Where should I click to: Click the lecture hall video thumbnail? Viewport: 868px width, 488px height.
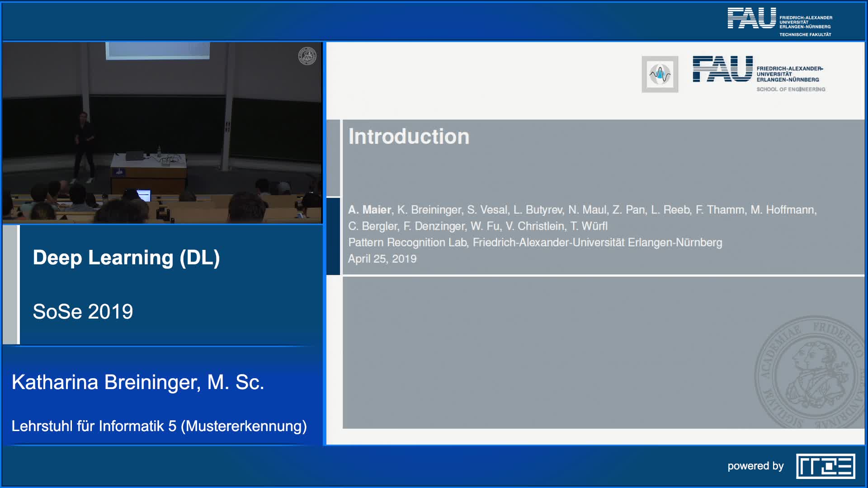pos(162,133)
